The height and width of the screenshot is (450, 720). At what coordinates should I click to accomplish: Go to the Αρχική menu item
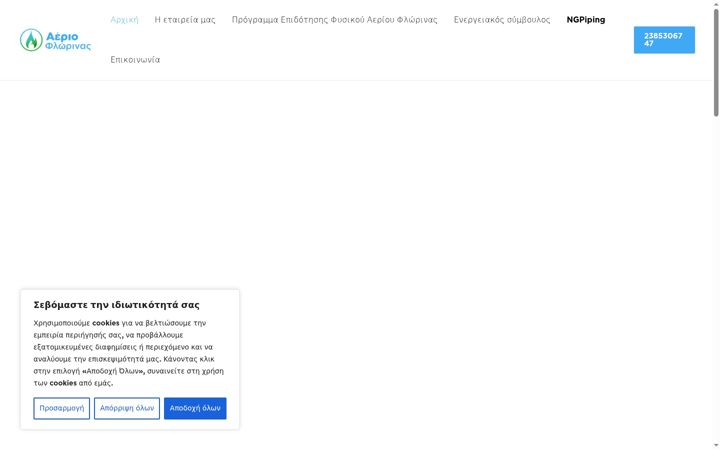(124, 20)
